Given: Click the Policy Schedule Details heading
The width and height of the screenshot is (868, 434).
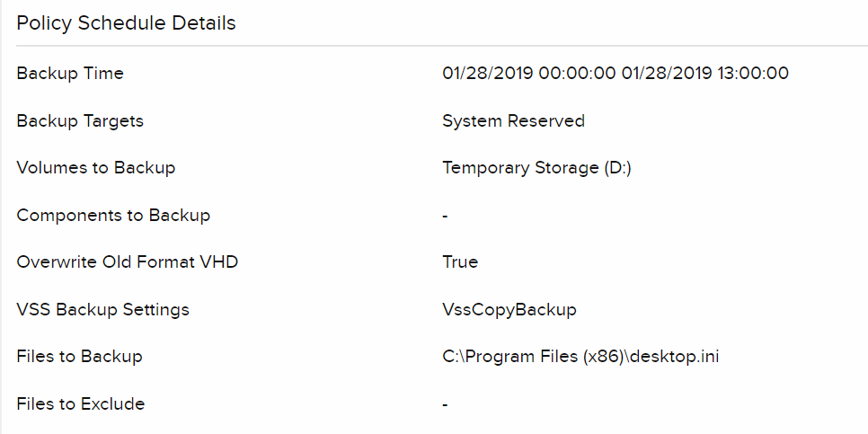Looking at the screenshot, I should pyautogui.click(x=126, y=23).
